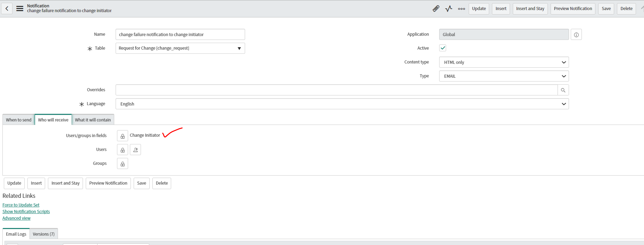
Task: Click the add me icon beside Users
Action: click(x=135, y=150)
